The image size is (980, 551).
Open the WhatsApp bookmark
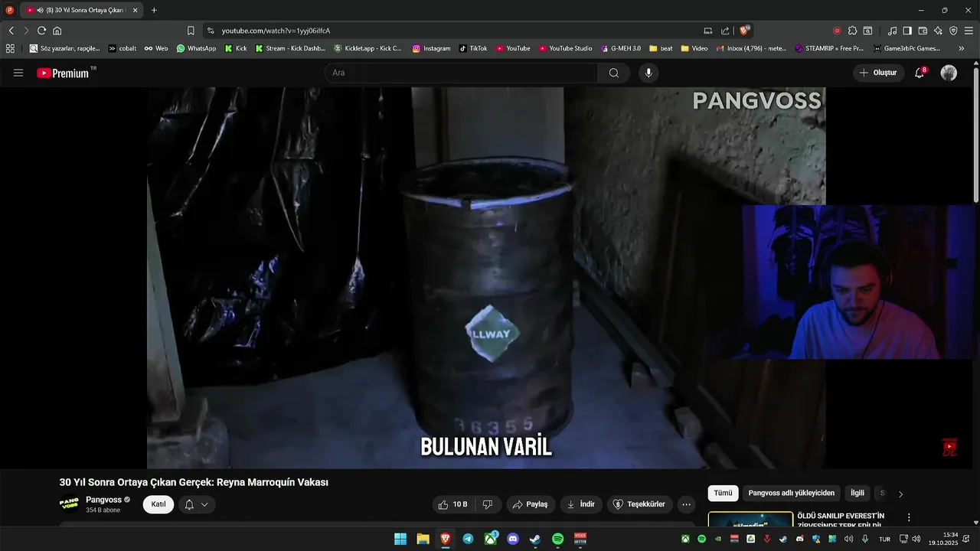coord(196,48)
